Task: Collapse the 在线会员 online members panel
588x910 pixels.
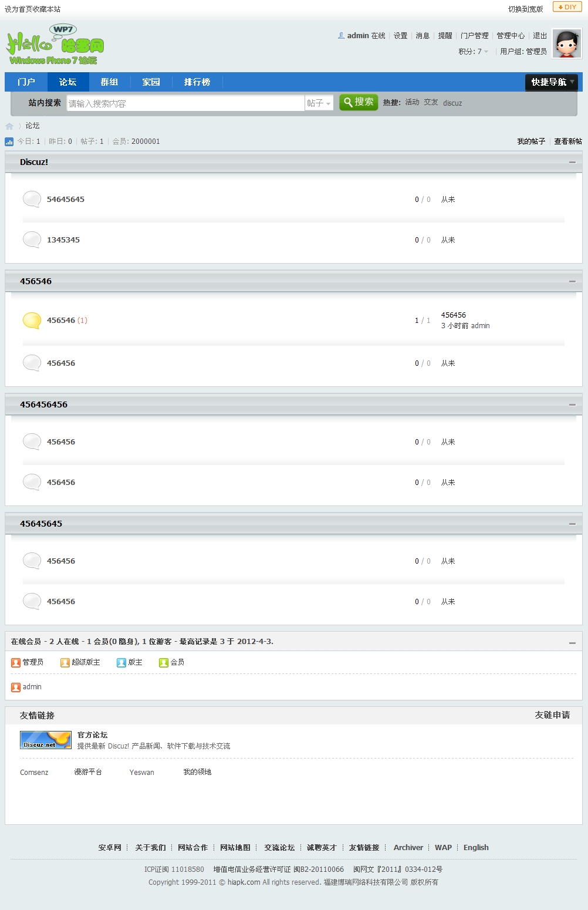Action: click(x=572, y=643)
